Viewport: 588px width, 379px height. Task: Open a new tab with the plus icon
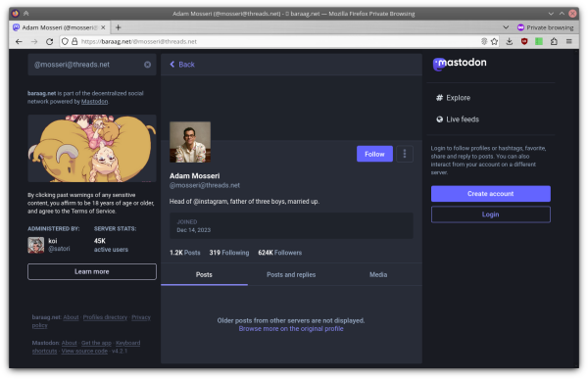pos(119,27)
